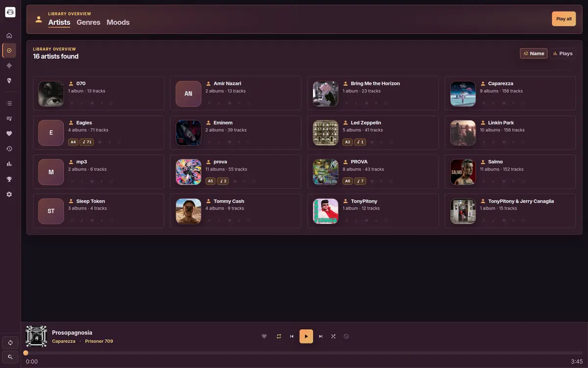Open the Tommy Cash cover thumbnail
This screenshot has width=588, height=368.
pos(188,211)
